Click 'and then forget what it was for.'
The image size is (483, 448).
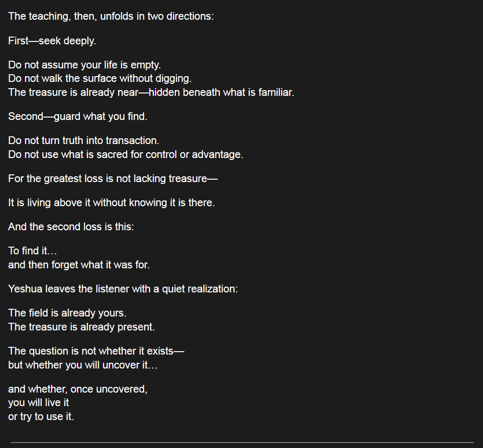pyautogui.click(x=78, y=265)
